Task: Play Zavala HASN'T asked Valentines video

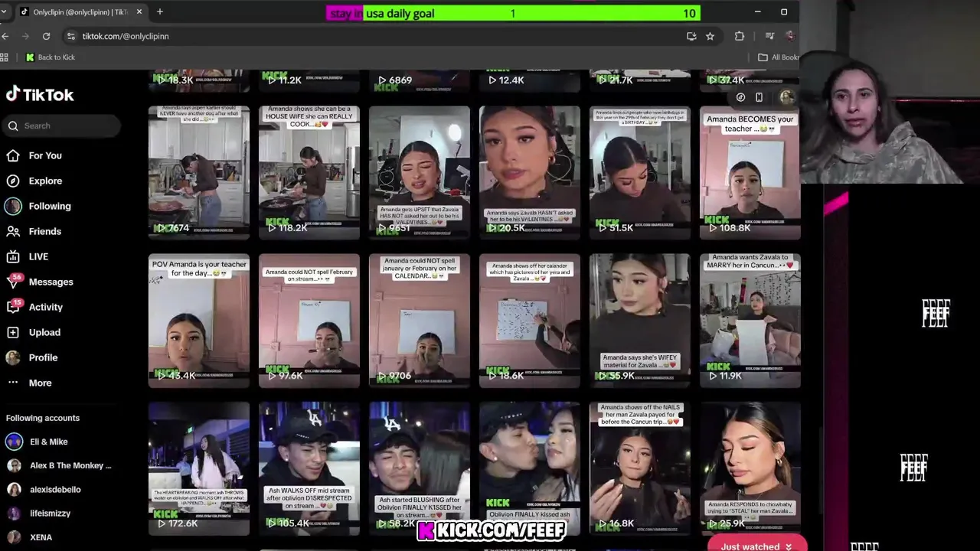Action: coord(530,173)
